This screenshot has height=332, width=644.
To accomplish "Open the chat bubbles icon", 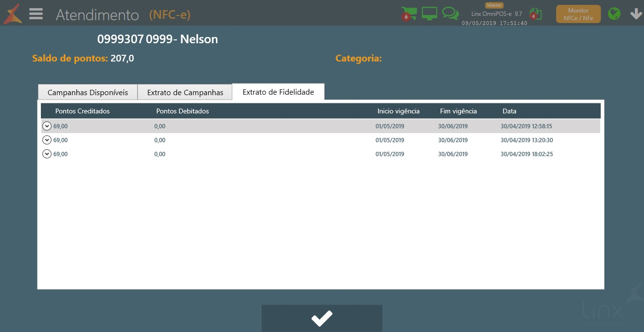I will point(451,13).
